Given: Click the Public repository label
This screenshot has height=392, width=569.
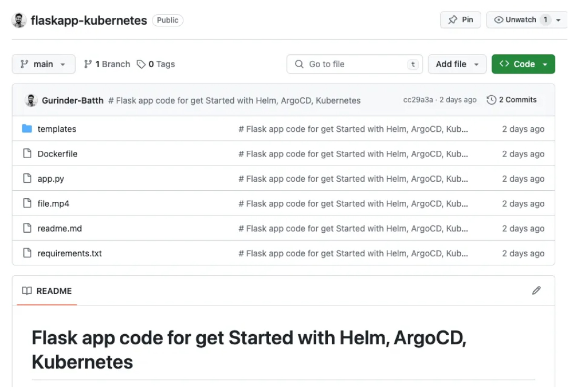Looking at the screenshot, I should (x=167, y=20).
